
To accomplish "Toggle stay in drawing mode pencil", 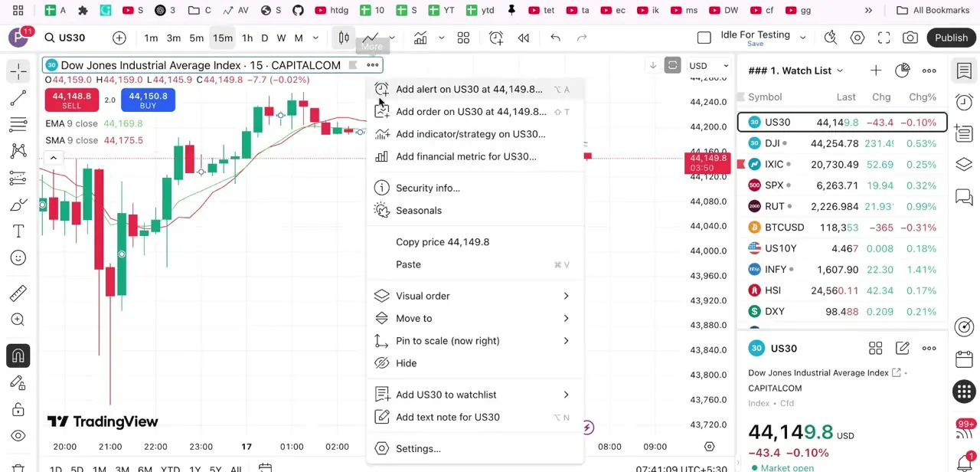I will (x=18, y=382).
